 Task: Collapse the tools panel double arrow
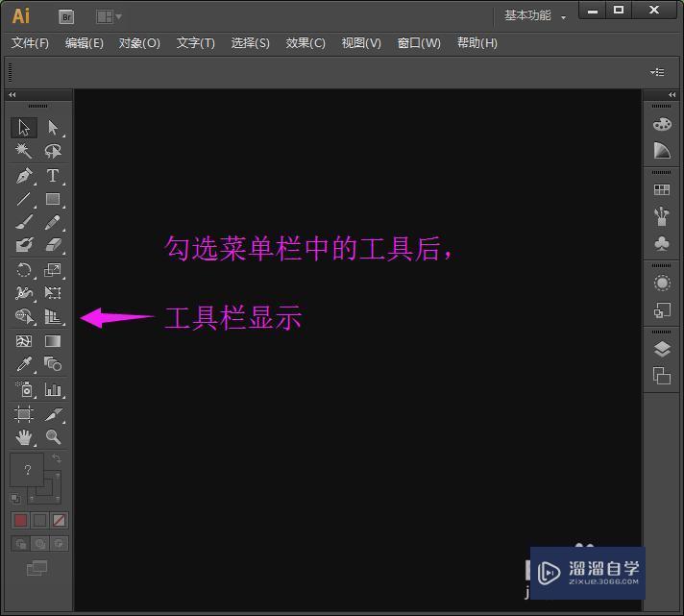point(12,95)
